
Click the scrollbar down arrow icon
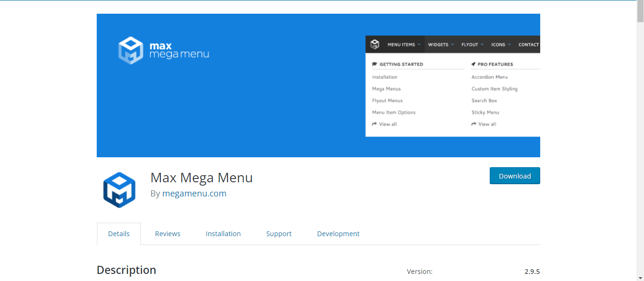tap(641, 278)
